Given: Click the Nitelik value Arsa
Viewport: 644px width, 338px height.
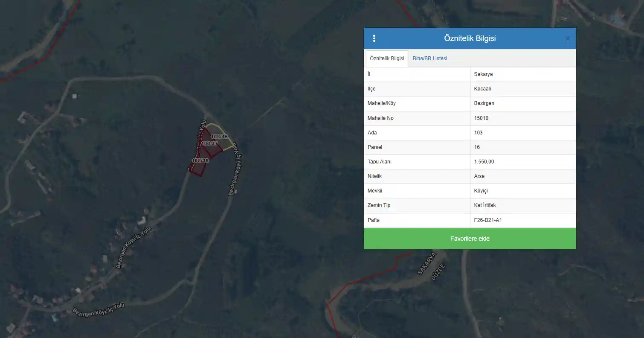Looking at the screenshot, I should (x=479, y=176).
